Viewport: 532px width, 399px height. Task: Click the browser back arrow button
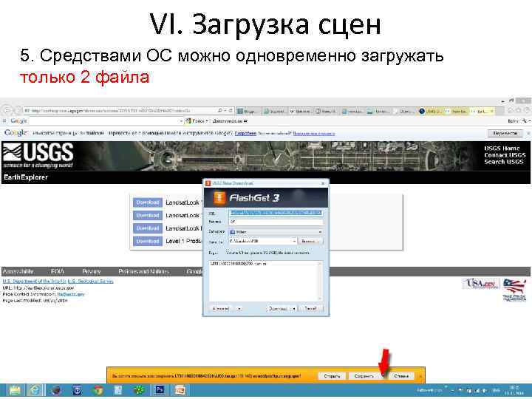point(7,111)
